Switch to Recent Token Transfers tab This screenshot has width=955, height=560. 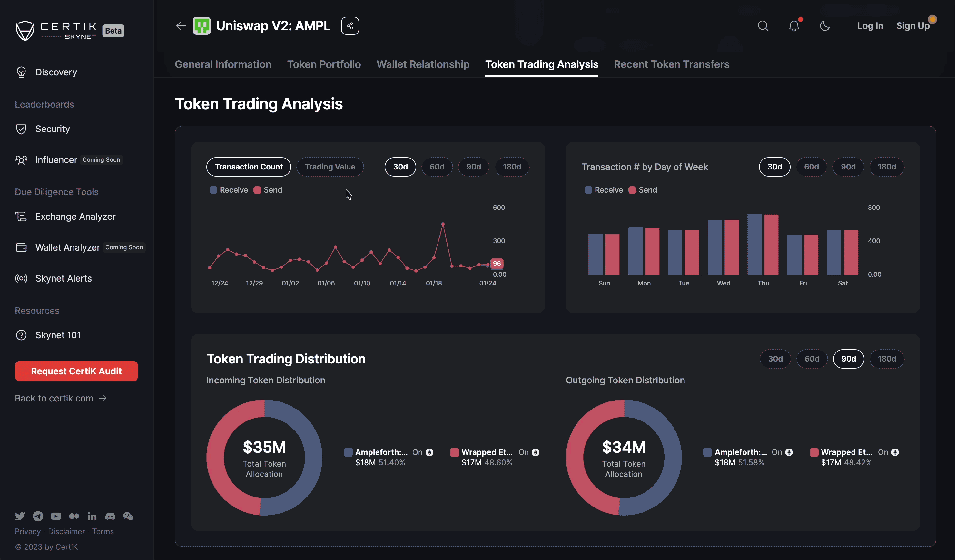[671, 64]
